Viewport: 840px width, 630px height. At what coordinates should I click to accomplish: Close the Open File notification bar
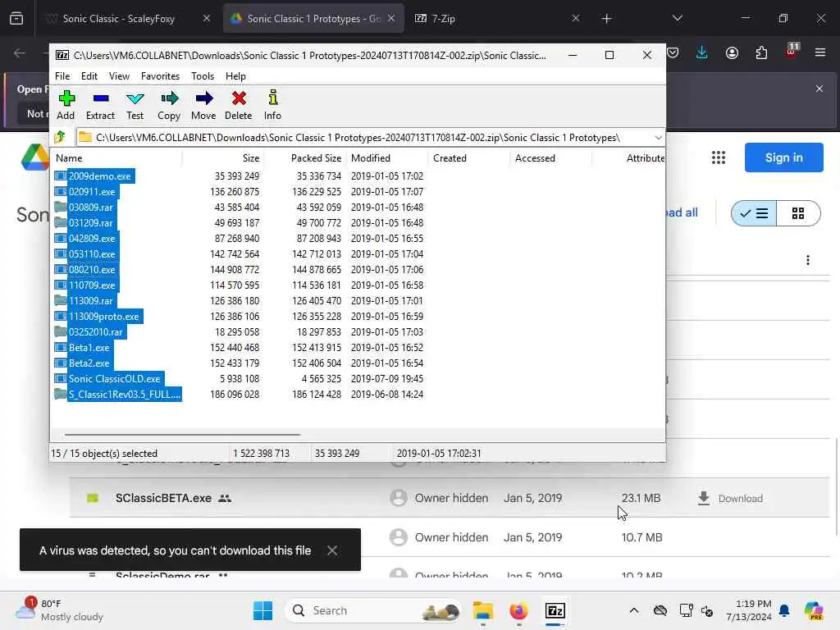click(x=819, y=89)
